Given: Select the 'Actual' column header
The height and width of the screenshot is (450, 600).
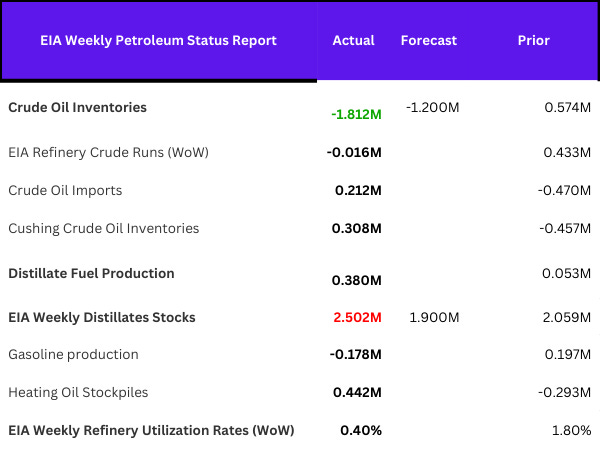Looking at the screenshot, I should [x=353, y=41].
